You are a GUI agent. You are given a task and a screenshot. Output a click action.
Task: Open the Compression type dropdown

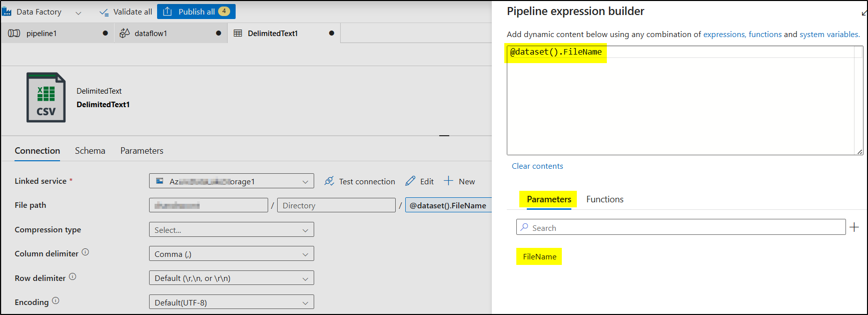231,229
